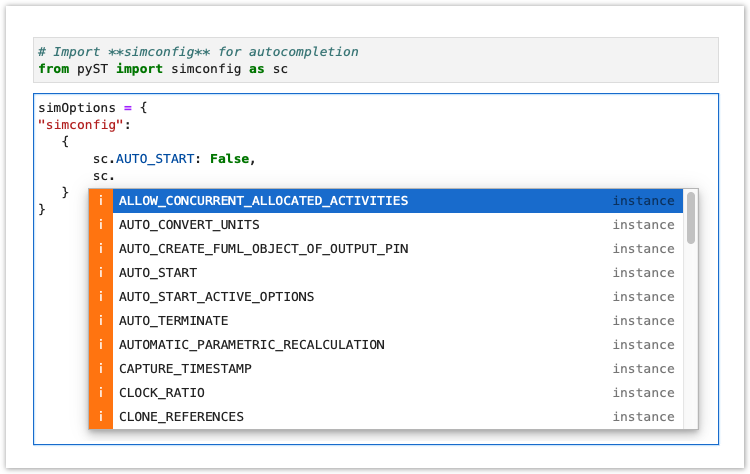Click the orange icon next to AUTO_TERMINATE

[x=101, y=321]
